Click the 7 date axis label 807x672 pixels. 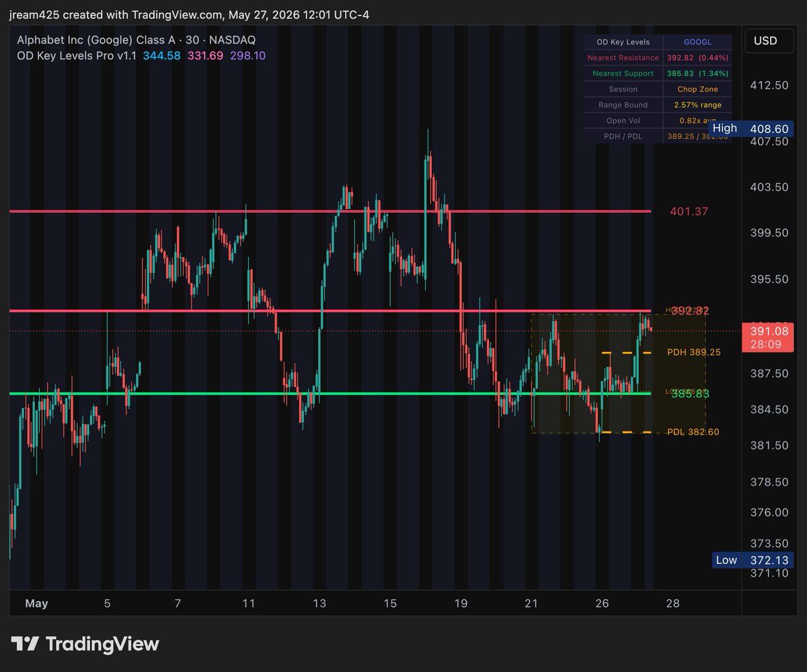178,603
